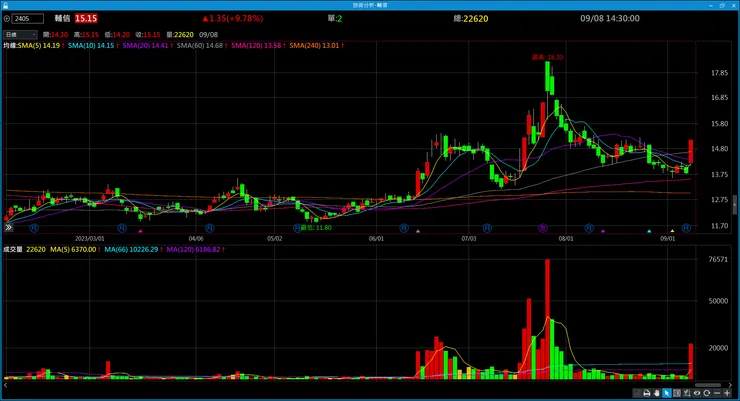Image resolution: width=740 pixels, height=401 pixels.
Task: Click the MA(120) 6186.82 volume indicator
Action: (x=195, y=249)
